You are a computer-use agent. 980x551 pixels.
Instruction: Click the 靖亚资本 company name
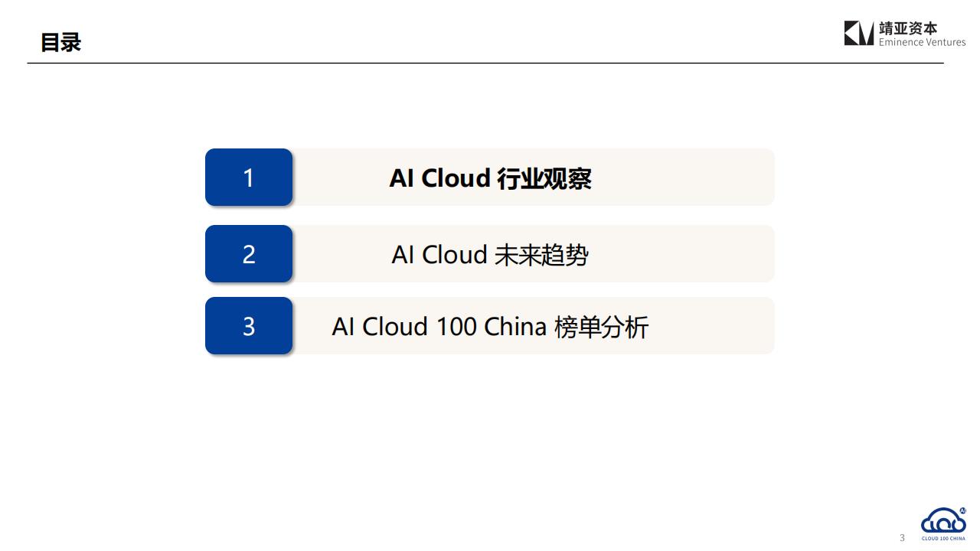(908, 28)
